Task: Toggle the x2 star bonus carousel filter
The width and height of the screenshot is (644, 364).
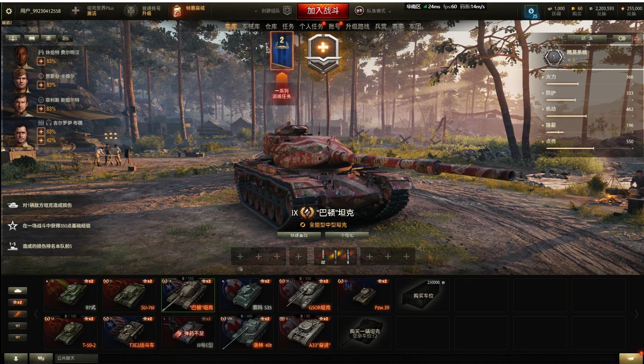Action: pos(18,302)
